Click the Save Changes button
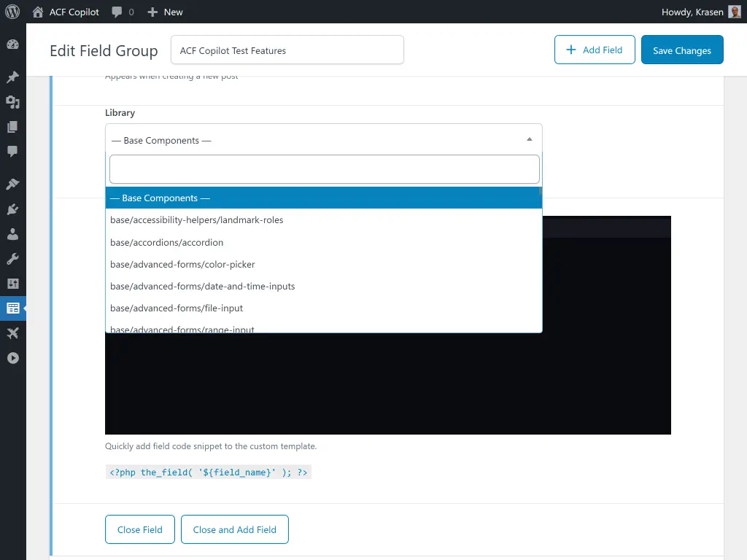Screen dimensions: 747x560 (682, 50)
